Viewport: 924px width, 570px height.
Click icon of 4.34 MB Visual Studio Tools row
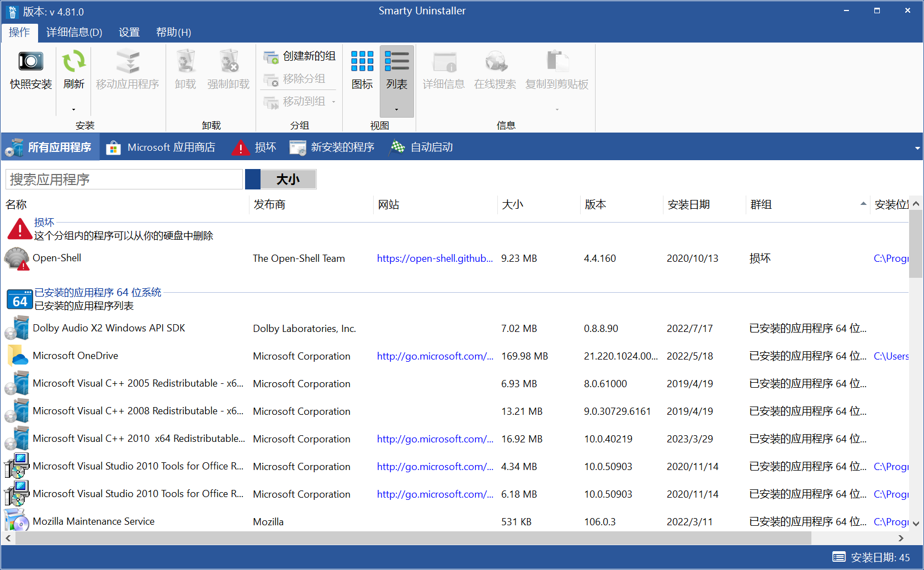pos(17,466)
